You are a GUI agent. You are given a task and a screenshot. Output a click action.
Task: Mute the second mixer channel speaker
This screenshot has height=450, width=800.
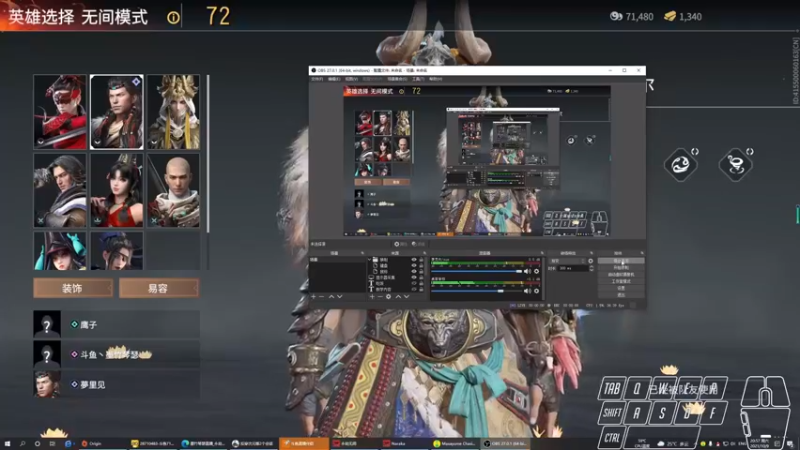tap(527, 291)
